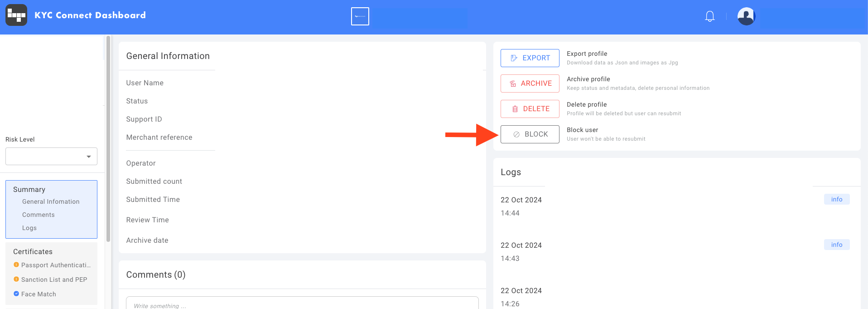The height and width of the screenshot is (309, 868).
Task: Click the Logs panel heading
Action: coord(511,172)
